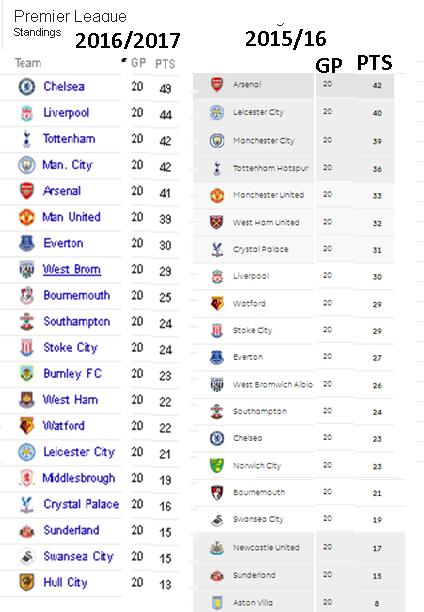The height and width of the screenshot is (612, 424).
Task: Select the Leicester City row in the 2015/16 table
Action: pyautogui.click(x=294, y=112)
